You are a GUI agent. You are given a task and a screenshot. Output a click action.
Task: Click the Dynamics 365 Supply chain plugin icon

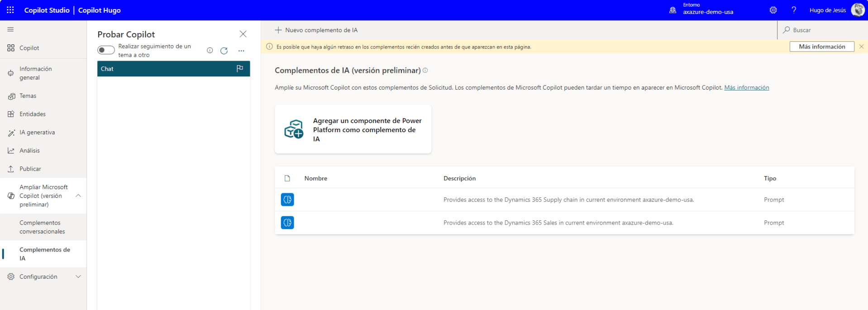pyautogui.click(x=287, y=200)
